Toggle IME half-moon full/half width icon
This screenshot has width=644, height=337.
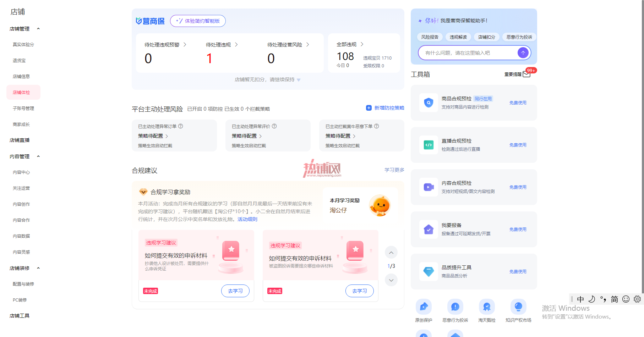pos(592,299)
